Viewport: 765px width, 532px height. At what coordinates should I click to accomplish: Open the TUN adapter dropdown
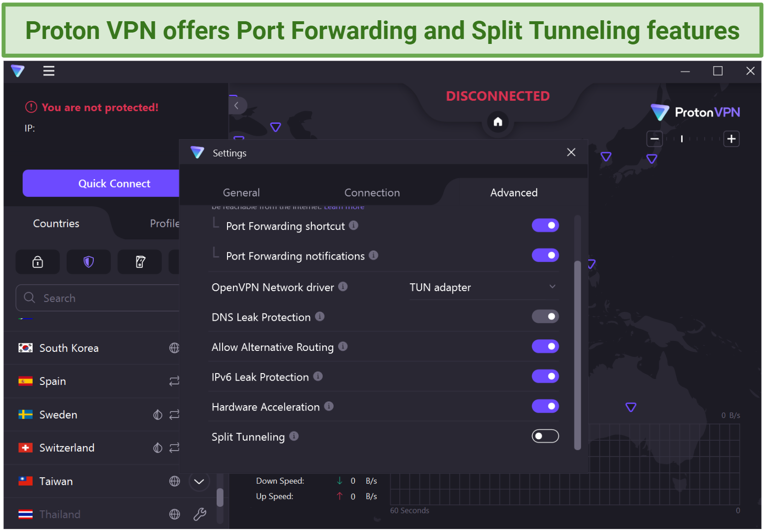(483, 287)
